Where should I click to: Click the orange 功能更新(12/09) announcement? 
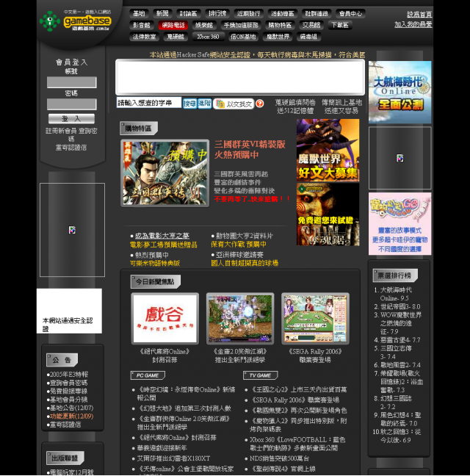point(72,416)
